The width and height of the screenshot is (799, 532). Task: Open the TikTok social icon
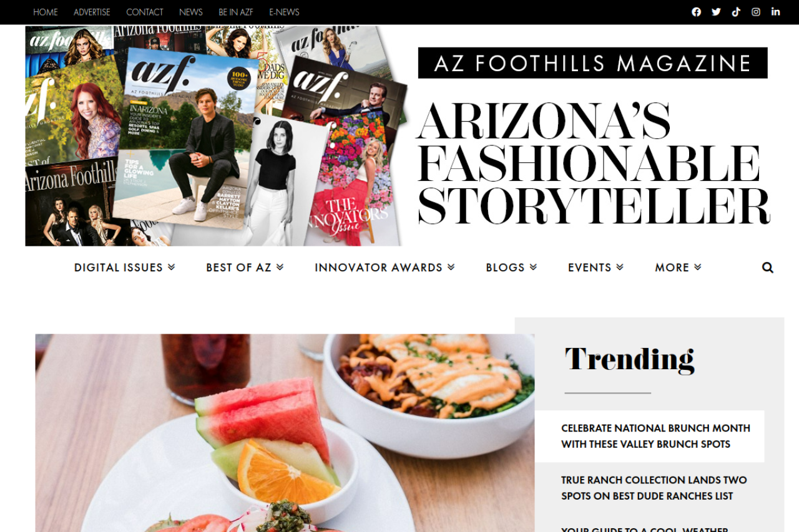(x=736, y=12)
